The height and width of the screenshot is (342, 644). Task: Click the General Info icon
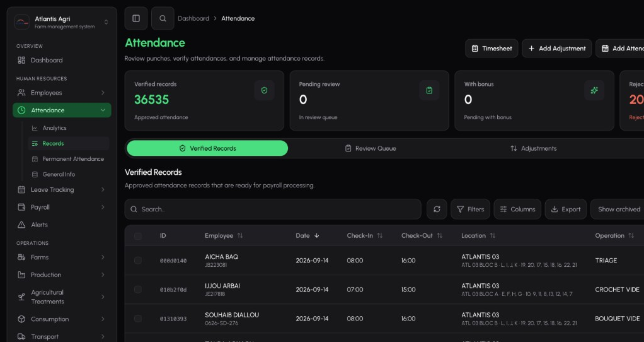click(35, 175)
